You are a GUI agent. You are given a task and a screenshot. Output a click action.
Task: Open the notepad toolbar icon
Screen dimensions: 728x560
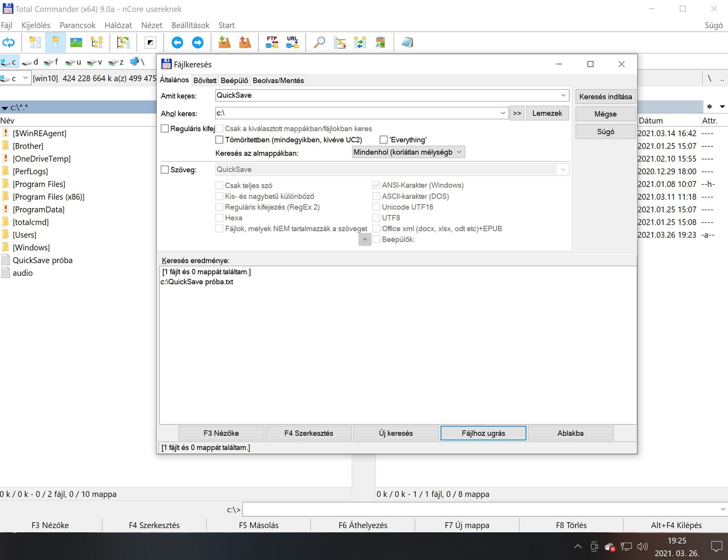pyautogui.click(x=407, y=42)
